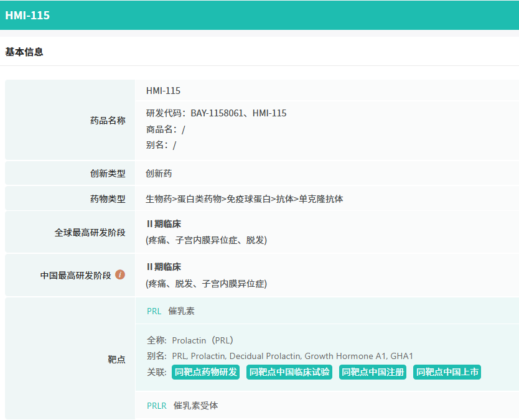Select the 创新药 value text
519x420 pixels.
159,174
